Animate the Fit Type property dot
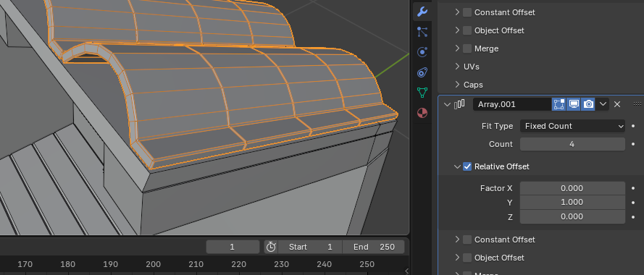The height and width of the screenshot is (275, 644). (633, 126)
